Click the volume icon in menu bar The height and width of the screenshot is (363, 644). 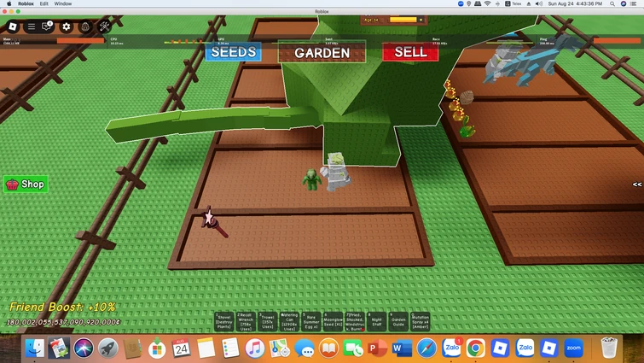[x=539, y=3]
